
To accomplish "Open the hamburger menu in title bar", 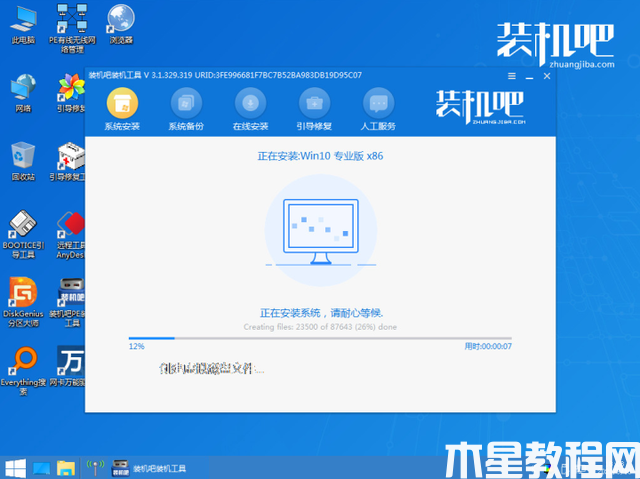I will point(511,76).
